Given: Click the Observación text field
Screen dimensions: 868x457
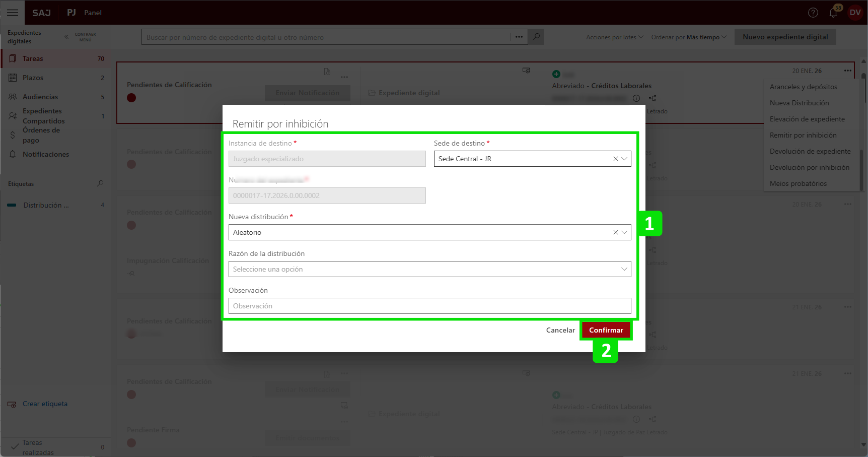Looking at the screenshot, I should tap(429, 306).
